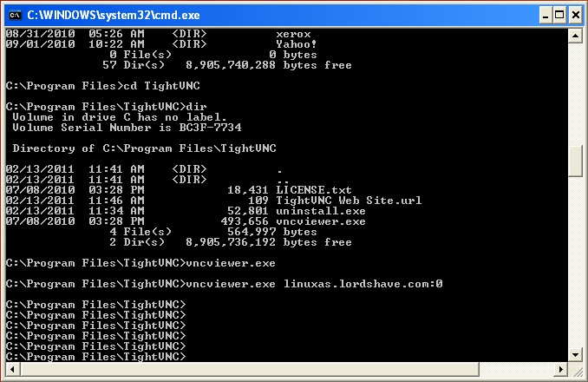Viewport: 588px width, 382px height.
Task: Click the 'cd TightVNC' command text
Action: pos(161,86)
